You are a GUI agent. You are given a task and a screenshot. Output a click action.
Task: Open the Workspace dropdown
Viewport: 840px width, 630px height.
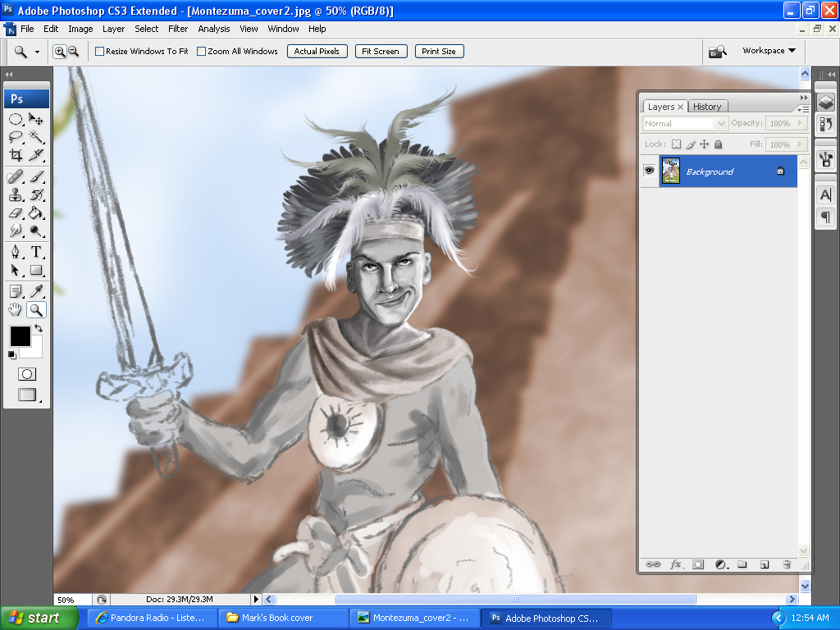(x=769, y=51)
